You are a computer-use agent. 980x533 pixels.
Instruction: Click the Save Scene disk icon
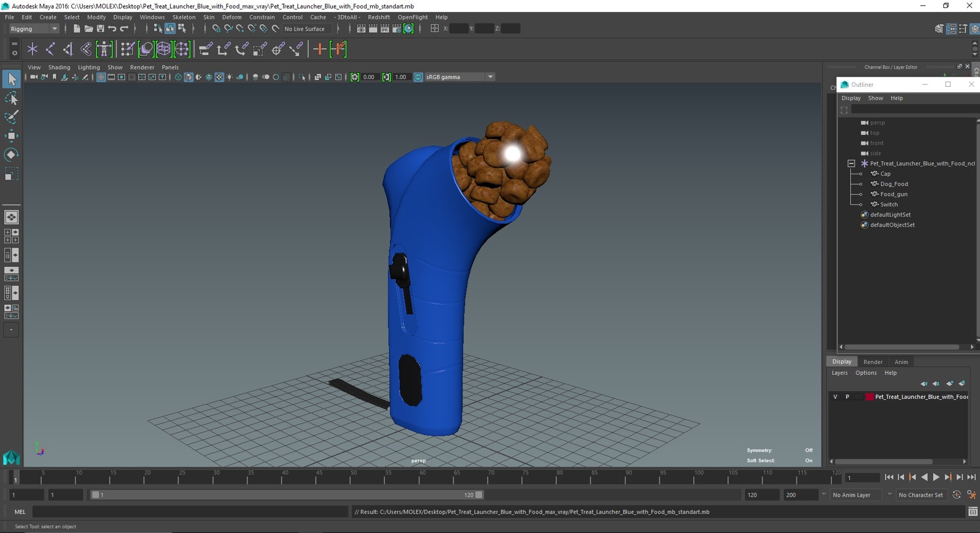(x=100, y=29)
